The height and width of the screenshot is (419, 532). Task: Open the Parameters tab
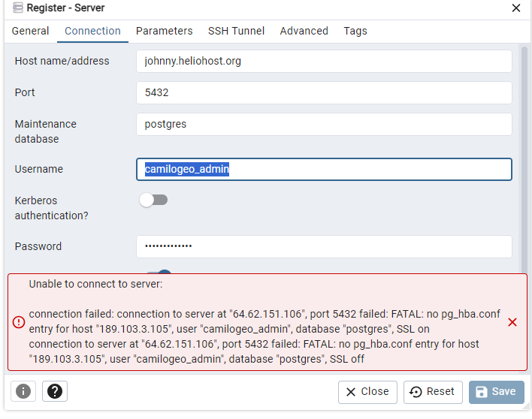tap(165, 31)
